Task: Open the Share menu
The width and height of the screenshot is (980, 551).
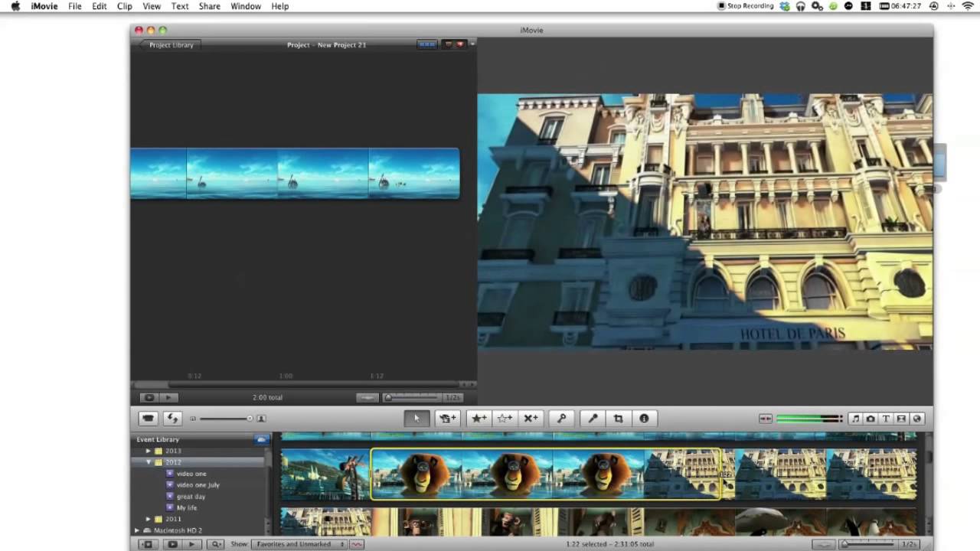Action: 210,6
